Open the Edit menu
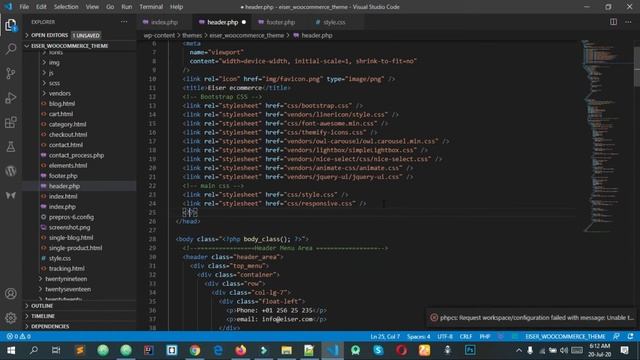This screenshot has height=360, width=640. click(x=41, y=7)
